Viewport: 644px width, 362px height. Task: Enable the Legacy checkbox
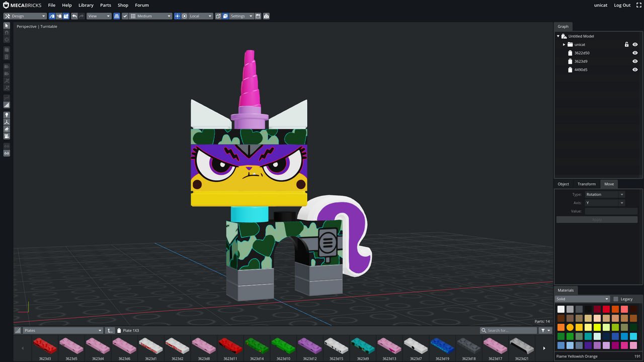pos(616,299)
